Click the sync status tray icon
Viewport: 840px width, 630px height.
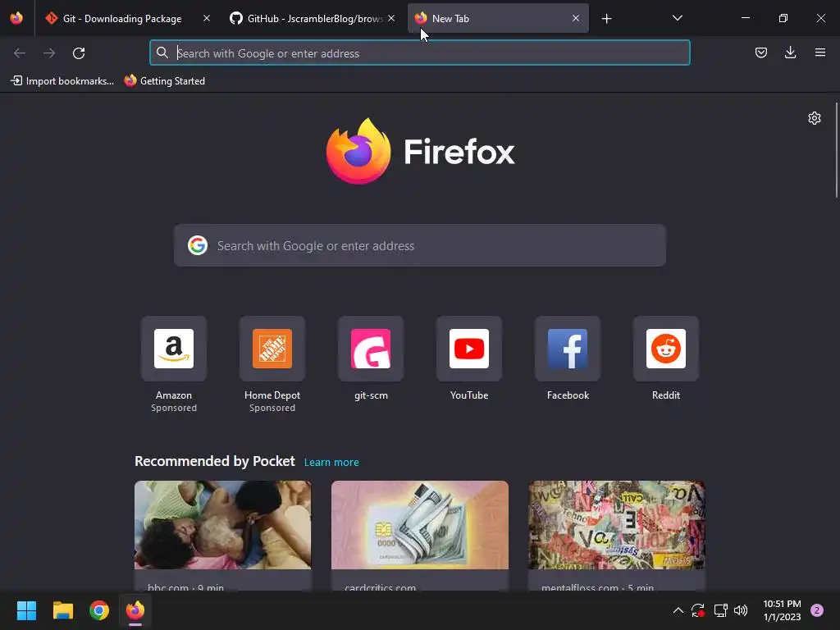pos(697,610)
